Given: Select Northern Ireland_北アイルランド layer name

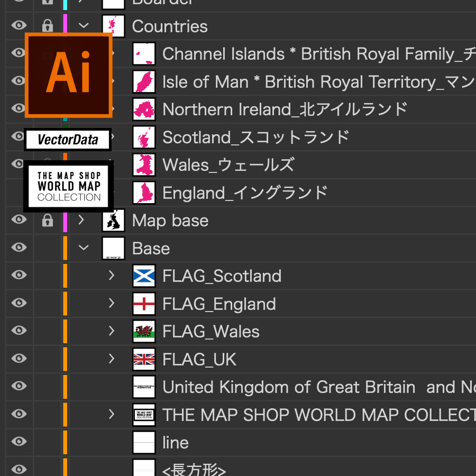Looking at the screenshot, I should pos(285,109).
